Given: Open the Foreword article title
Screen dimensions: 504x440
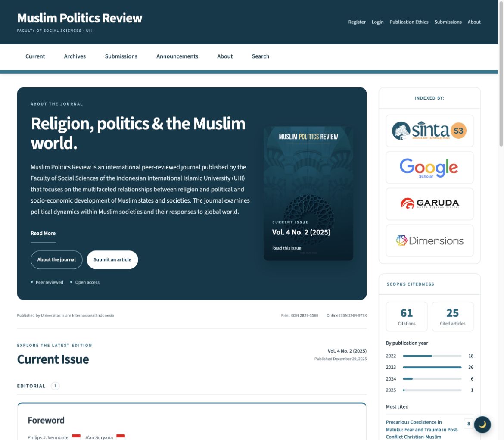Looking at the screenshot, I should (x=46, y=420).
